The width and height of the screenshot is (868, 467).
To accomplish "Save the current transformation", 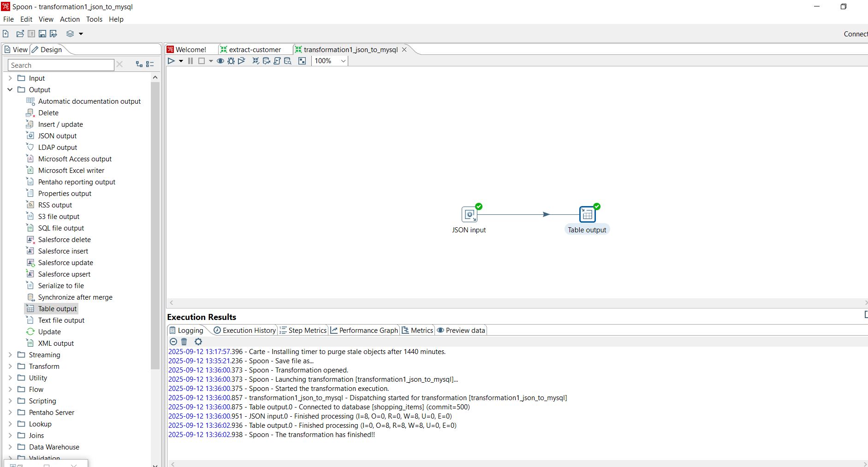I will (42, 34).
